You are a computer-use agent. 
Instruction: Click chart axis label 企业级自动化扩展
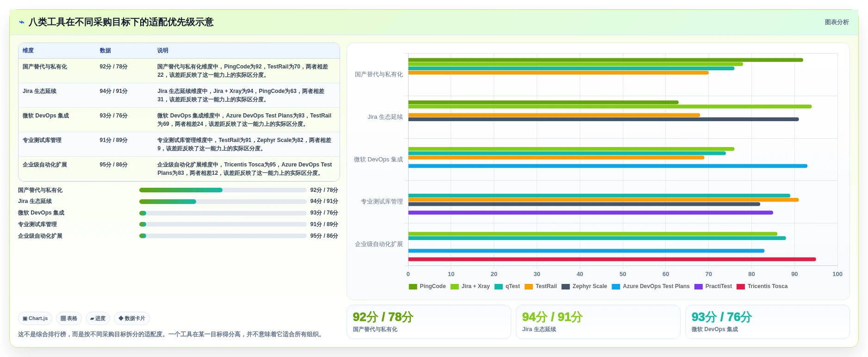click(378, 244)
